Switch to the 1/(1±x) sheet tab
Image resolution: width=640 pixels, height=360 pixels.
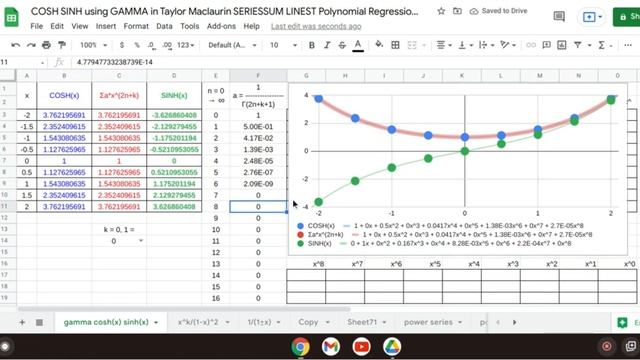pyautogui.click(x=263, y=322)
